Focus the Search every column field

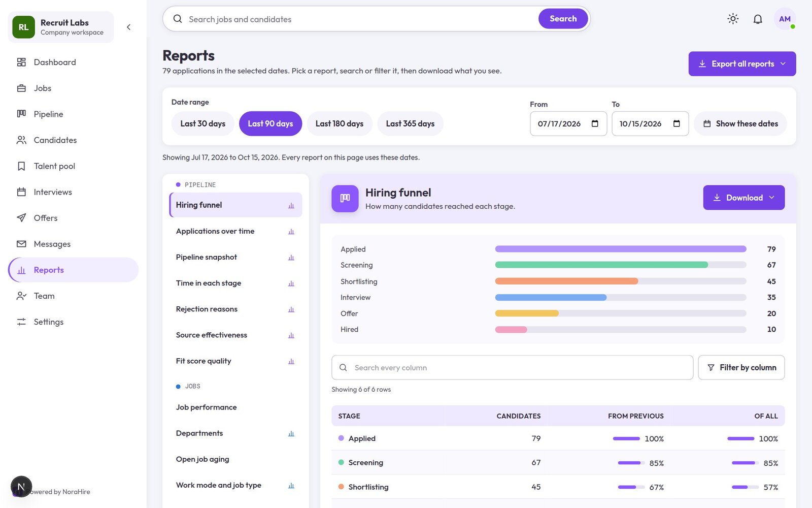(x=512, y=367)
